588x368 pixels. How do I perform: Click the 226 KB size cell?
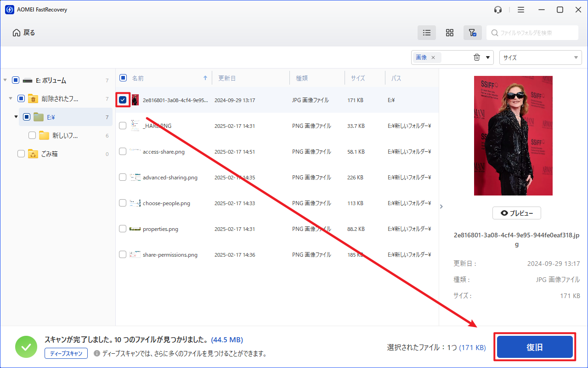(x=355, y=177)
